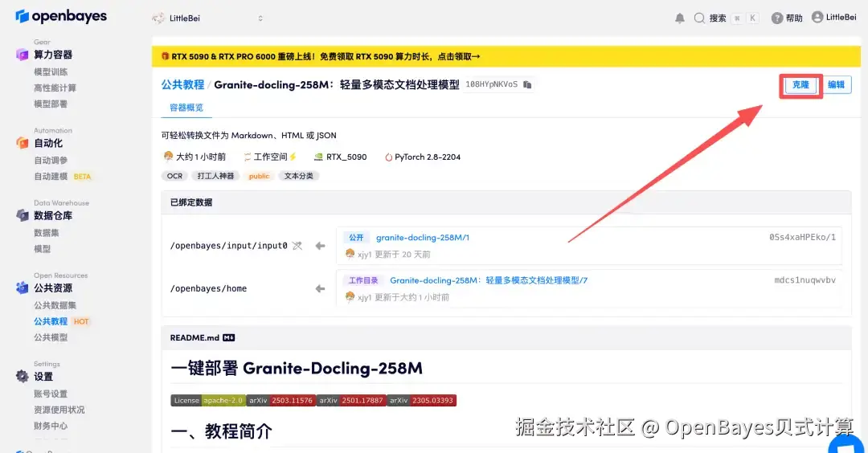Open 财务中心 in sidebar
Viewport: 868px width, 453px height.
[x=51, y=426]
